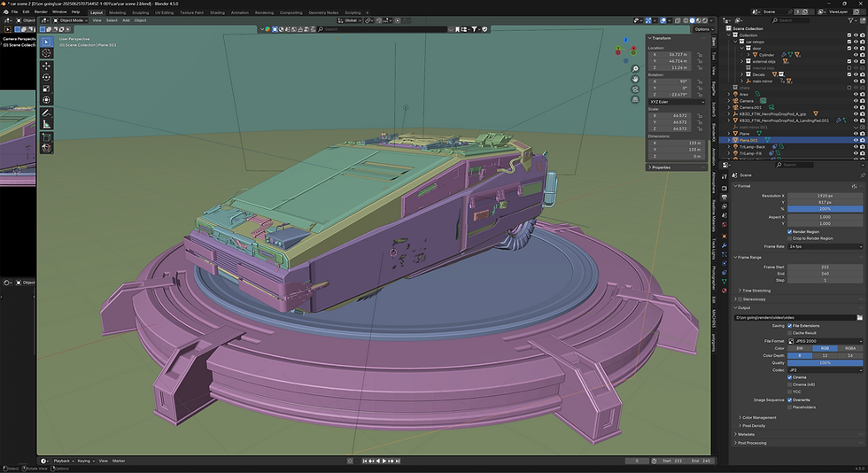Click the Frame Start field
This screenshot has width=868, height=473.
tap(825, 267)
